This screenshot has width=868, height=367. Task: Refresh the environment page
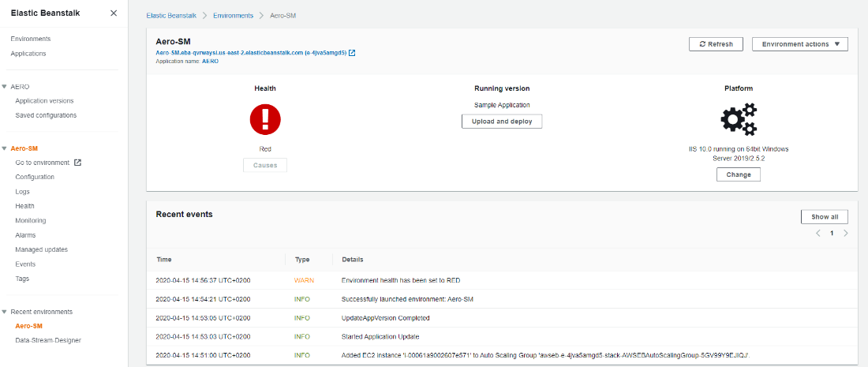(716, 44)
